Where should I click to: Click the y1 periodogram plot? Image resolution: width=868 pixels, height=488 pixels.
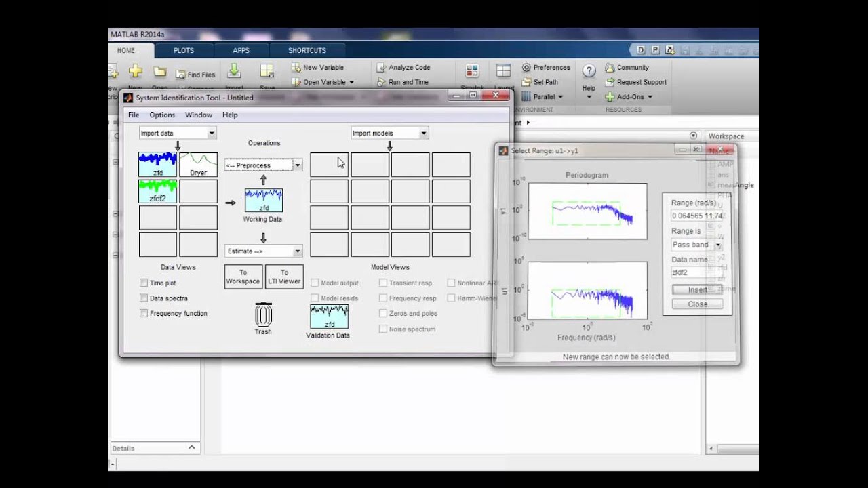coord(587,211)
